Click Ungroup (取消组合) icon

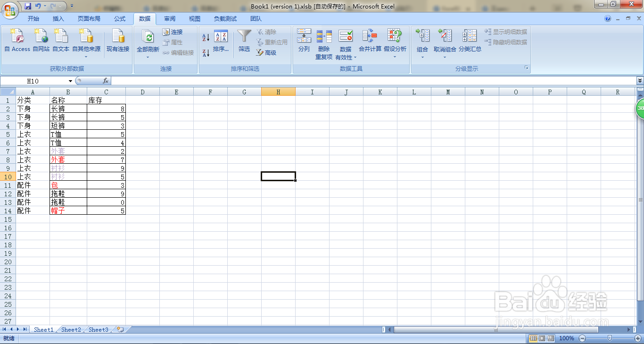pos(445,36)
